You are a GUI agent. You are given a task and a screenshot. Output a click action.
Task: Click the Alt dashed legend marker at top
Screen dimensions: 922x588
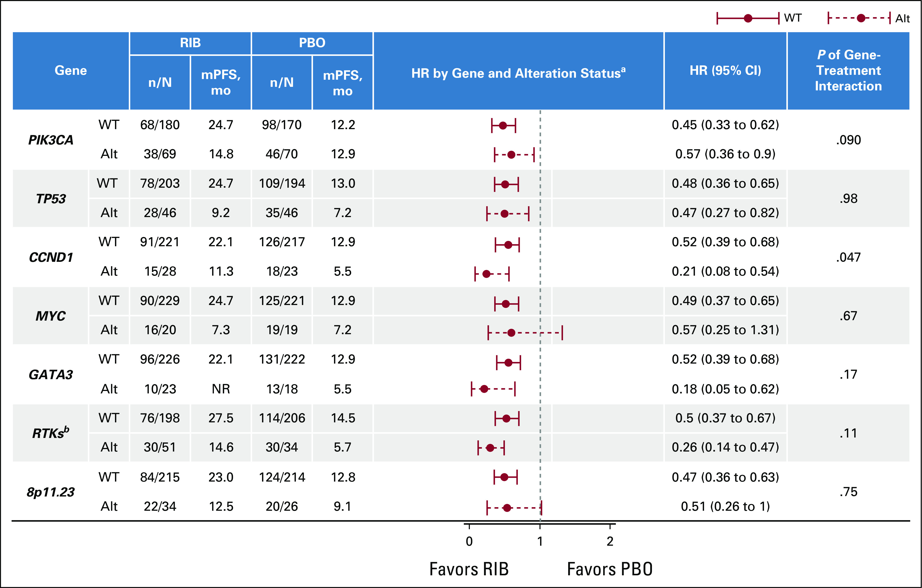point(859,18)
